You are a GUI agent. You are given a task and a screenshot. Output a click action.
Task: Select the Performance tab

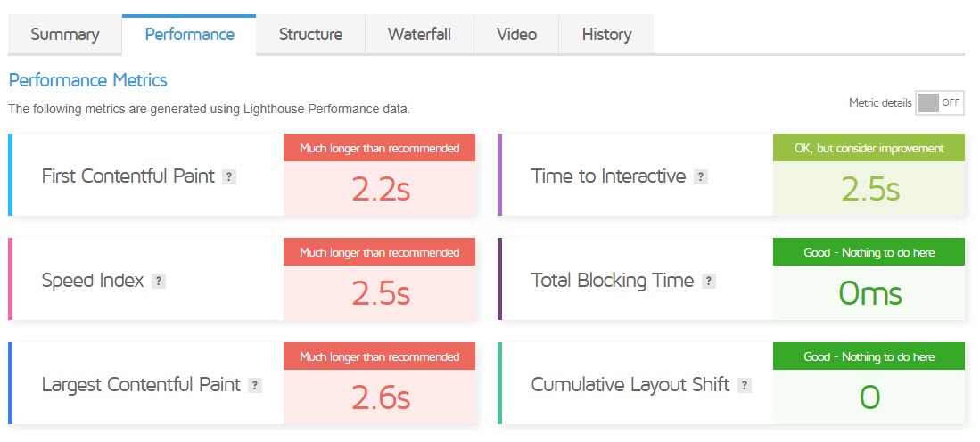click(189, 35)
